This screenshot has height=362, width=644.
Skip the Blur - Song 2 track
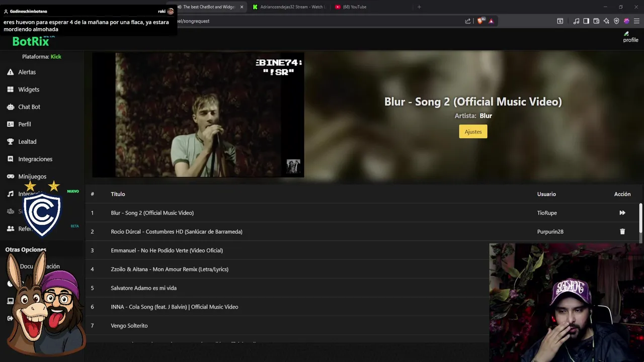coord(622,213)
